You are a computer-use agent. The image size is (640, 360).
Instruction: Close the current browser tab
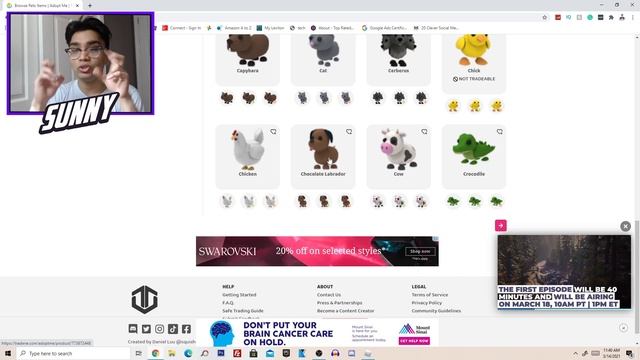point(77,6)
